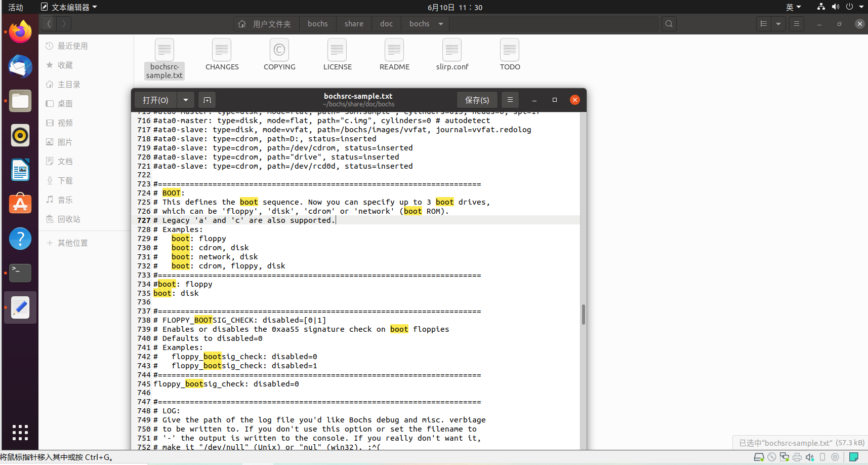Viewport: 868px width, 465px height.
Task: Open the text editor hamburger menu
Action: click(510, 100)
